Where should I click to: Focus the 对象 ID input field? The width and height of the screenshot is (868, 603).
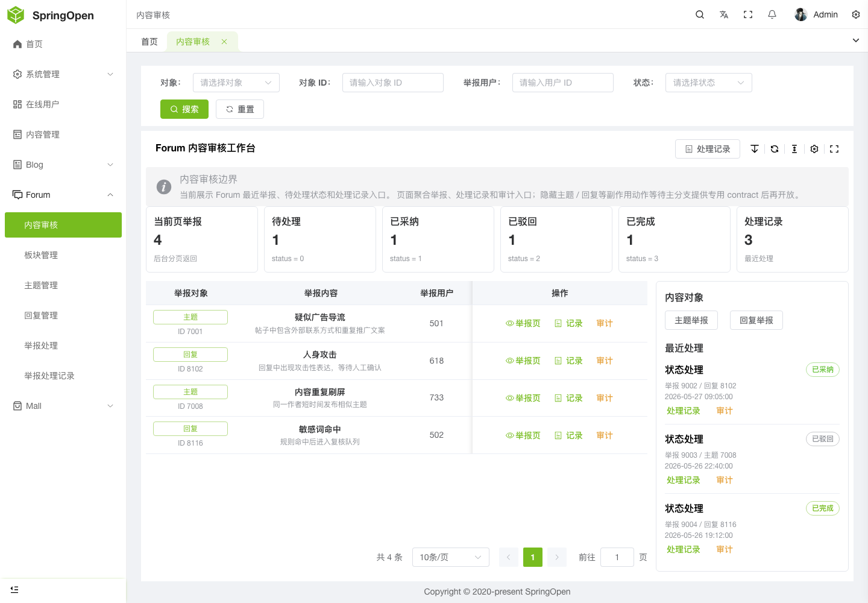393,83
